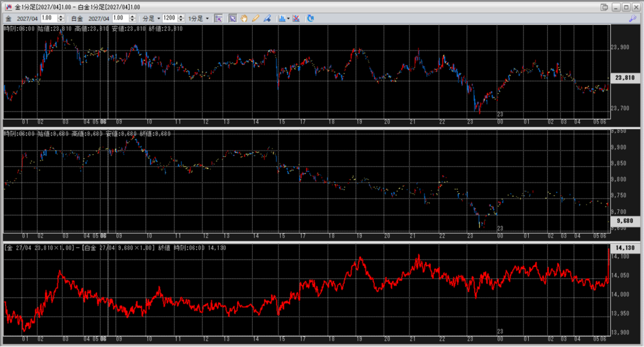Select the pencil line drawing tool
This screenshot has width=644, height=347.
click(255, 18)
